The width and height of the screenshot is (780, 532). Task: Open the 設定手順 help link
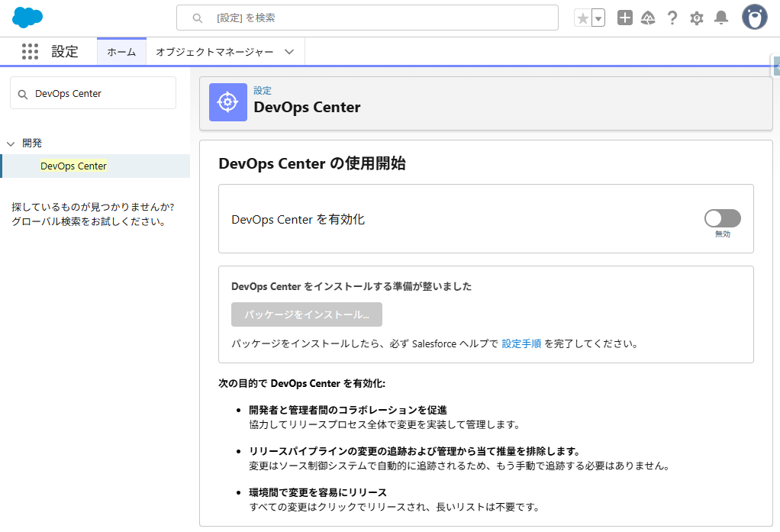pyautogui.click(x=521, y=344)
